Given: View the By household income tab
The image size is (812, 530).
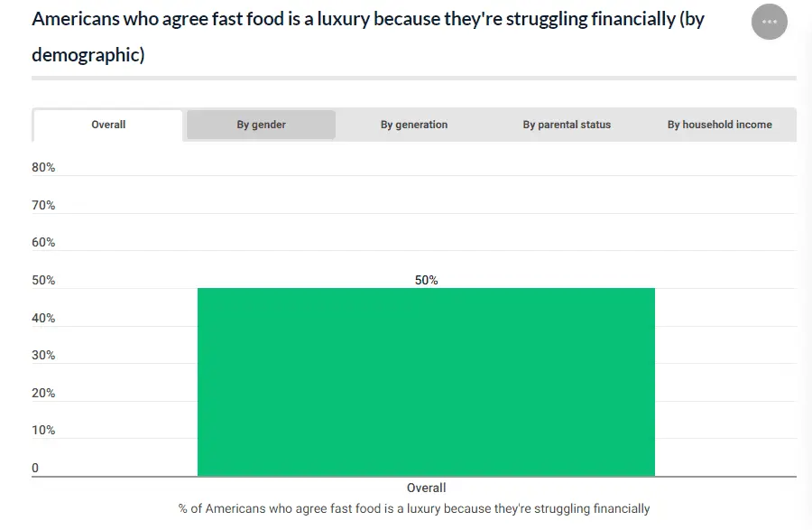Looking at the screenshot, I should [719, 125].
